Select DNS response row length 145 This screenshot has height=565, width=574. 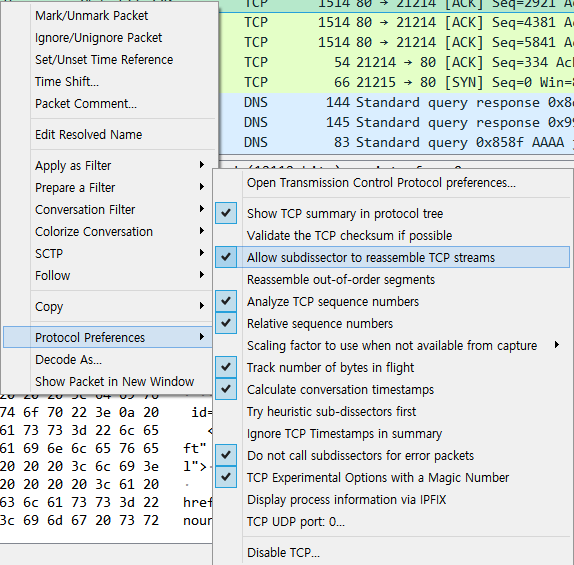click(x=396, y=122)
